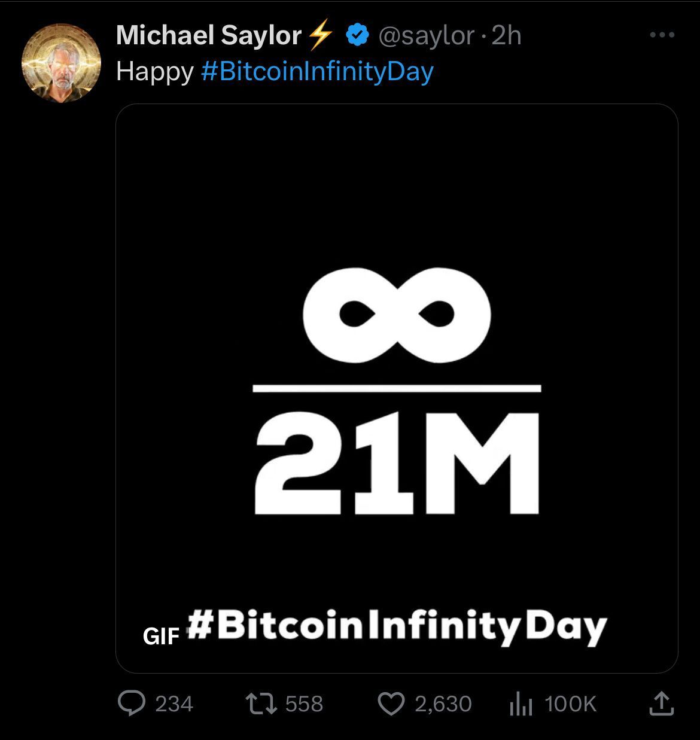Click the lightning bolt emoji beside name
This screenshot has width=700, height=740.
point(320,35)
